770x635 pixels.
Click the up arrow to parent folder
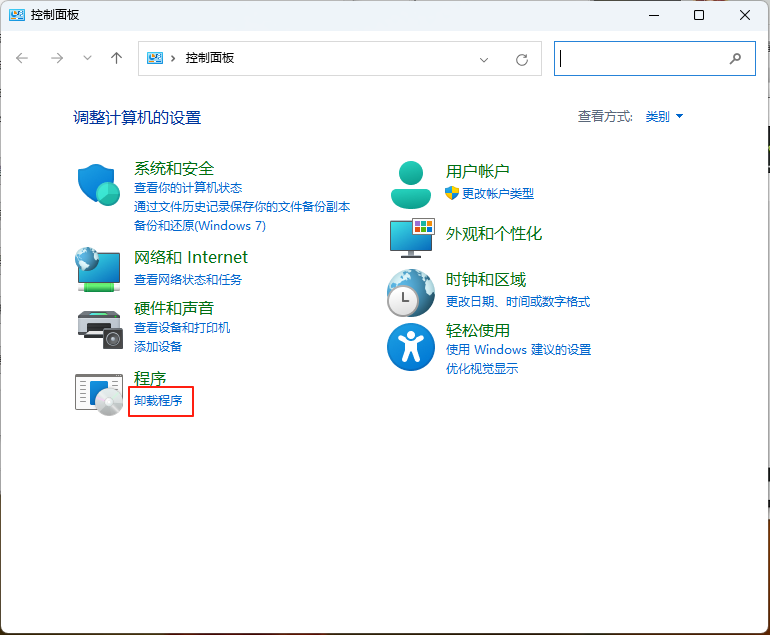pyautogui.click(x=116, y=58)
